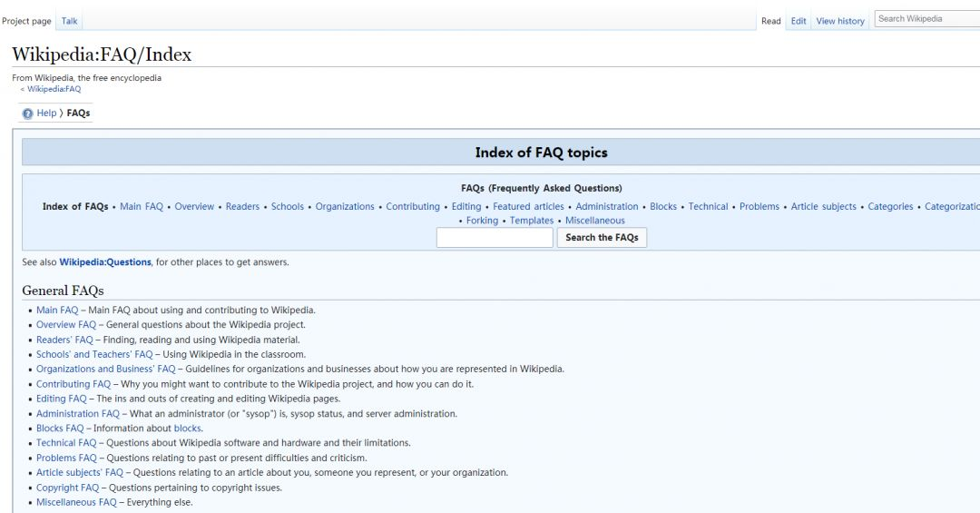Open Overview FAQ list link
Image resolution: width=980 pixels, height=513 pixels.
pos(66,325)
